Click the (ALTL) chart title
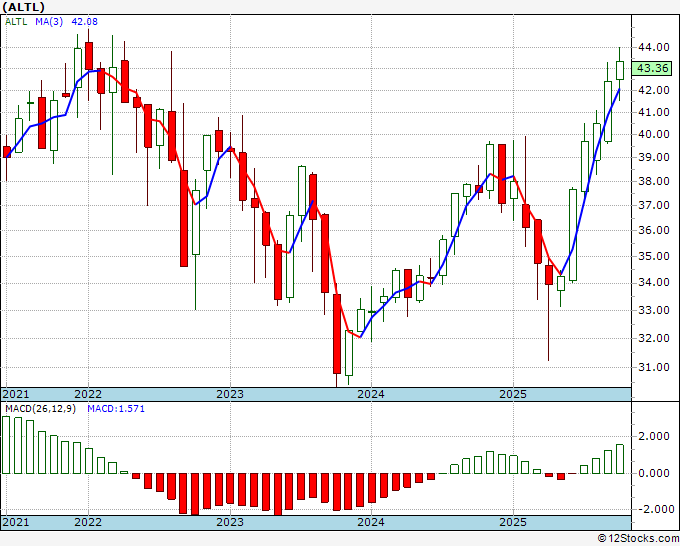680x546 pixels. [24, 7]
